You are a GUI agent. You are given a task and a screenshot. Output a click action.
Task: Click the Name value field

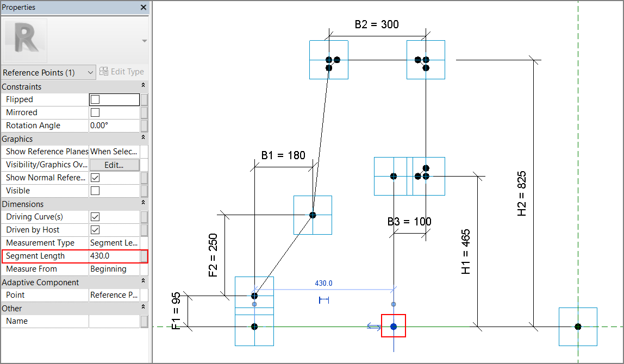(x=115, y=321)
